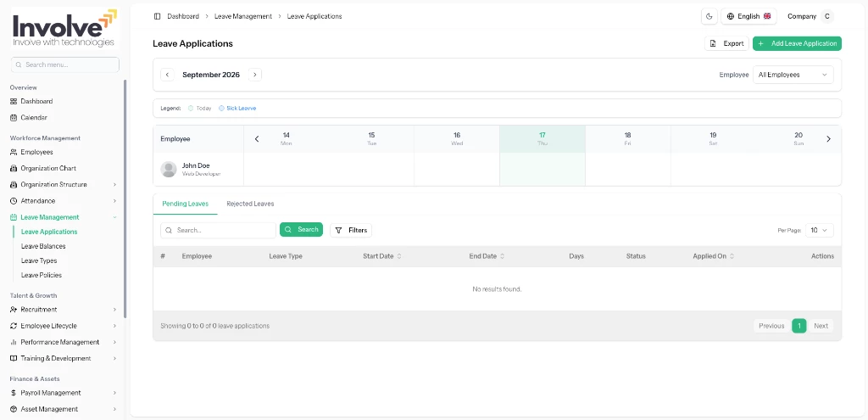The width and height of the screenshot is (868, 420).
Task: Go to previous month arrow
Action: coord(167,75)
